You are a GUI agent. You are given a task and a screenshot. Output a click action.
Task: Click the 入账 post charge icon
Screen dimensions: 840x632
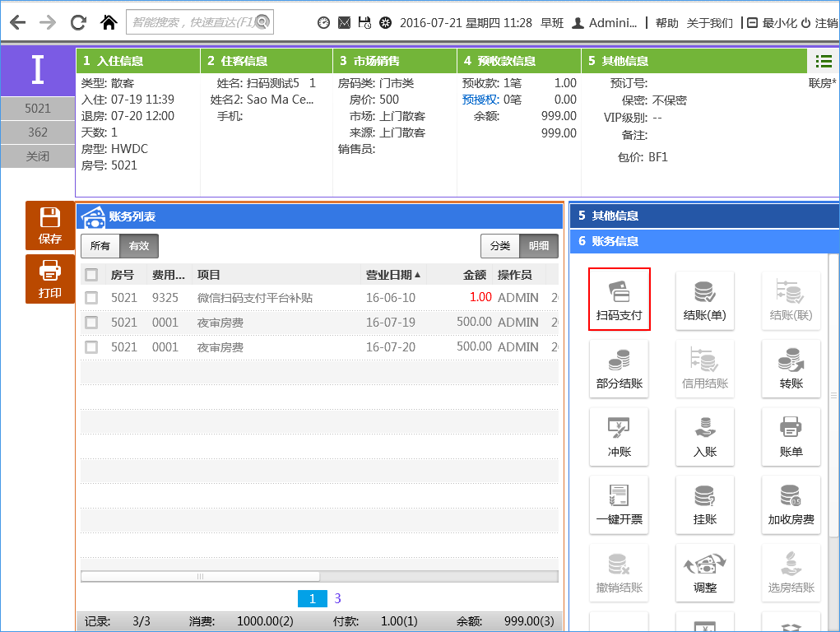705,436
